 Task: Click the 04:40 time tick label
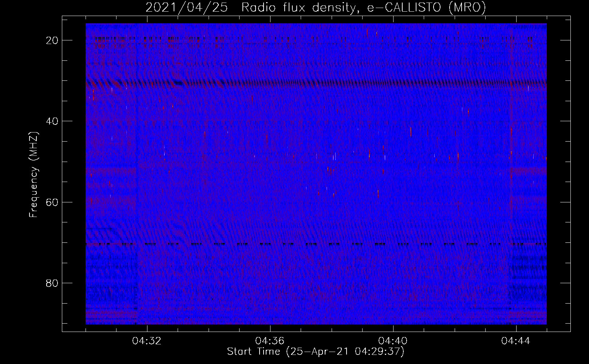[393, 341]
